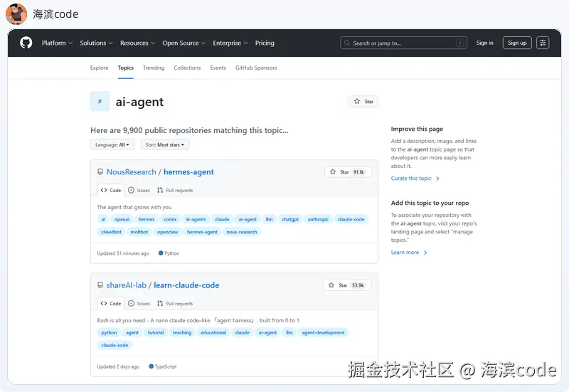
Task: Select the codex topic tag
Action: [170, 219]
